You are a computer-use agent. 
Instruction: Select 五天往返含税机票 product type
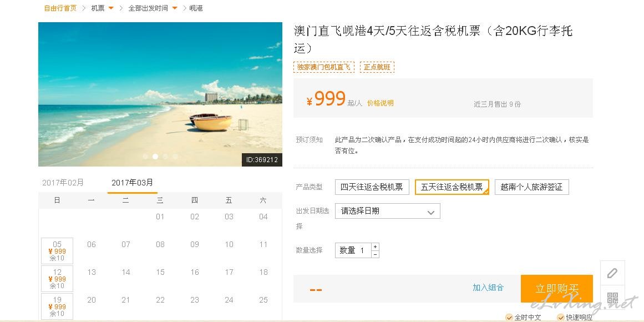(452, 187)
